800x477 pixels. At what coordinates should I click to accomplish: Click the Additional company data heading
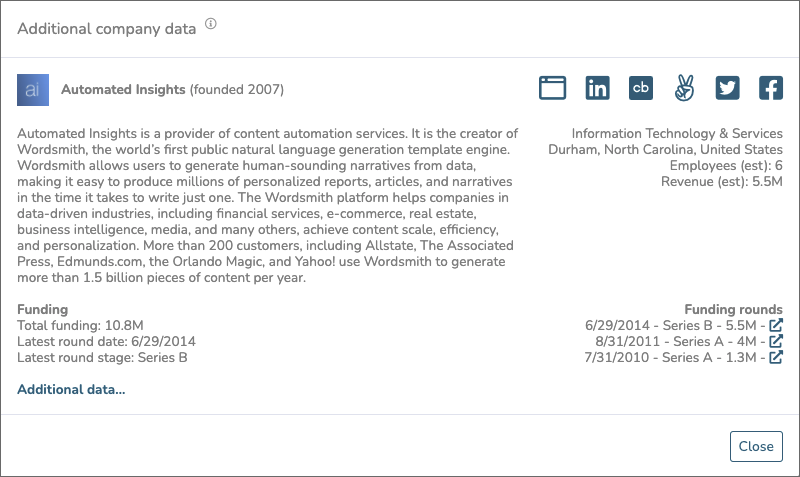coord(107,29)
